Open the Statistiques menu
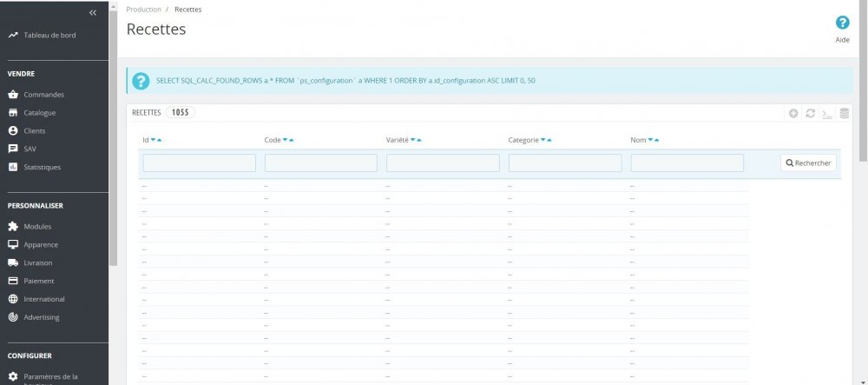868x385 pixels. (42, 167)
